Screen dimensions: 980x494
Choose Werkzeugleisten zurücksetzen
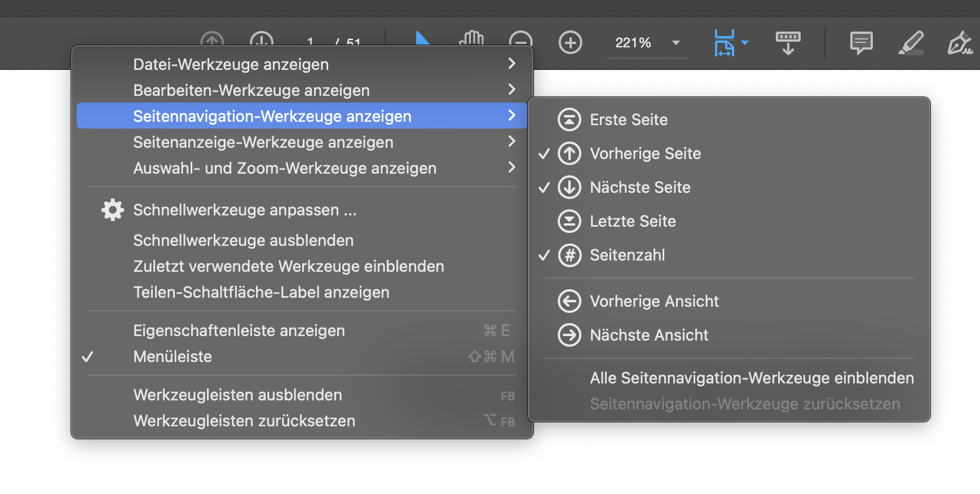[x=302, y=421]
